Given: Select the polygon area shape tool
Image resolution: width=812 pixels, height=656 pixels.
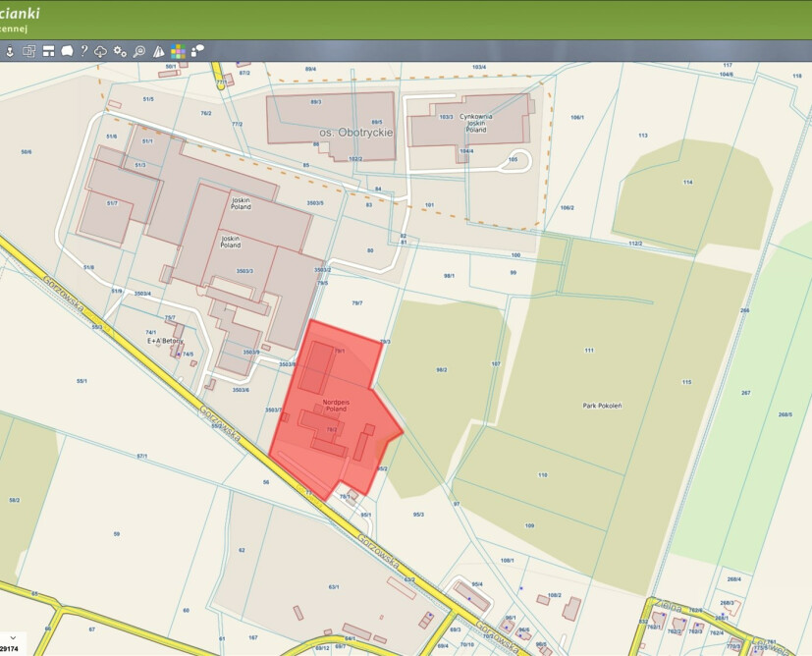Looking at the screenshot, I should tap(67, 51).
